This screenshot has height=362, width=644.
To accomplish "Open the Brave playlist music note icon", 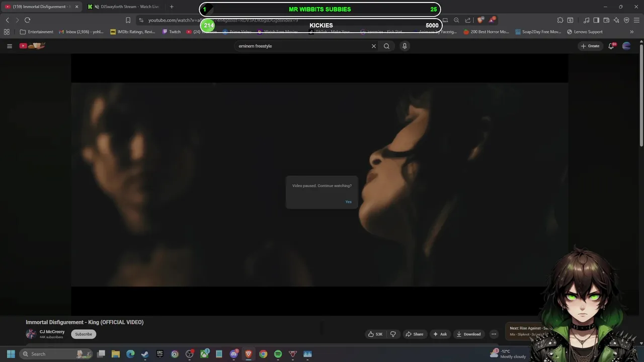I will [586, 20].
